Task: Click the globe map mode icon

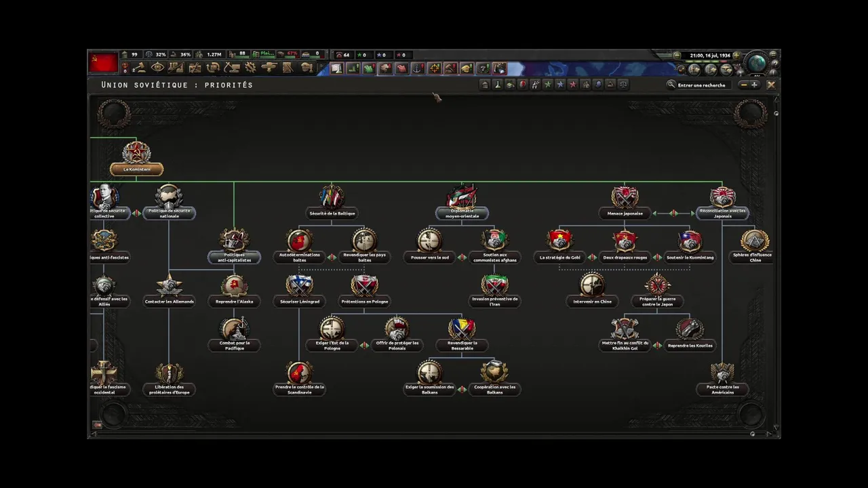Action: [x=757, y=62]
